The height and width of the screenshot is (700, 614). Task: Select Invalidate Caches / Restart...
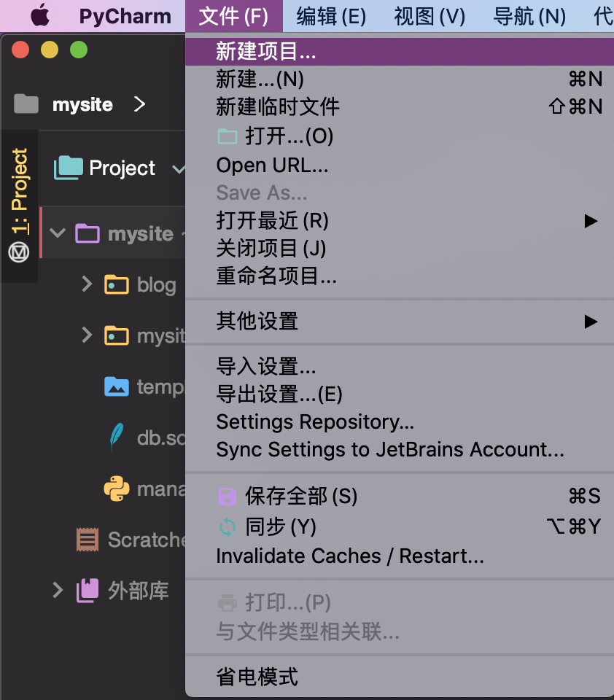(x=400, y=556)
